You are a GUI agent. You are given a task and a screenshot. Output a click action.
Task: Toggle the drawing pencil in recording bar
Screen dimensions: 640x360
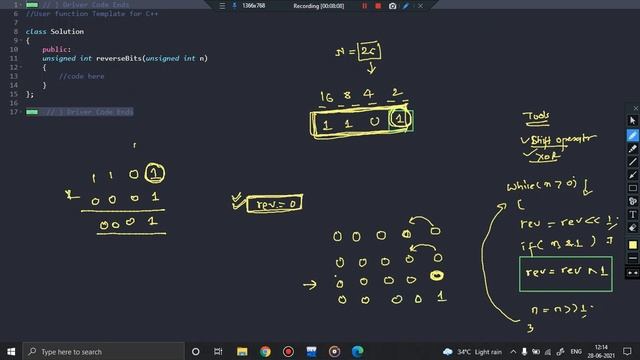406,6
